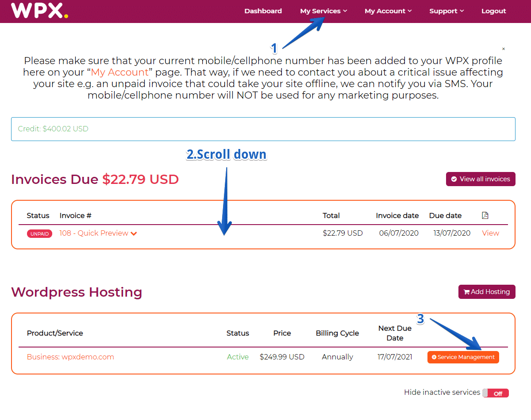Click the 17/07/2021 next due date
Image resolution: width=531 pixels, height=420 pixels.
click(395, 357)
